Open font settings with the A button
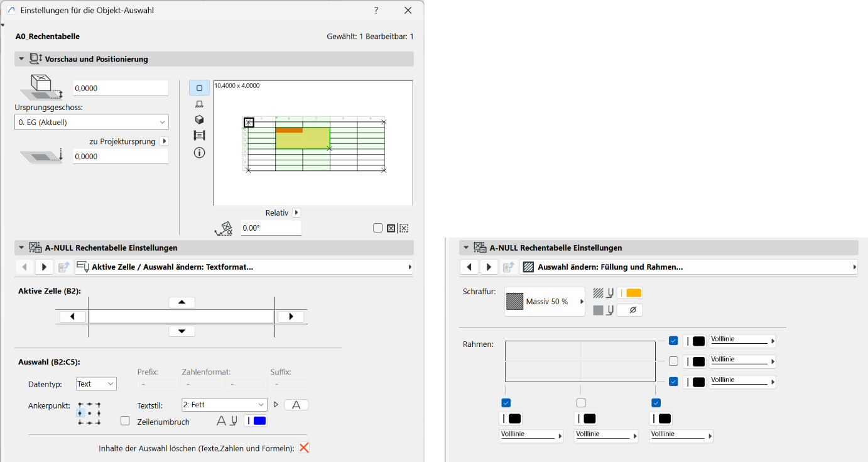 pyautogui.click(x=296, y=405)
